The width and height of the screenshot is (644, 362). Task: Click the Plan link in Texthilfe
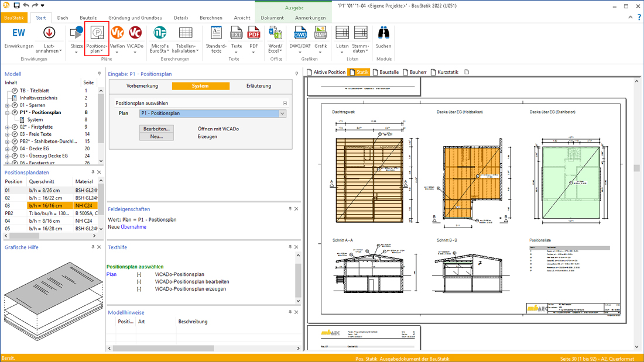point(111,275)
